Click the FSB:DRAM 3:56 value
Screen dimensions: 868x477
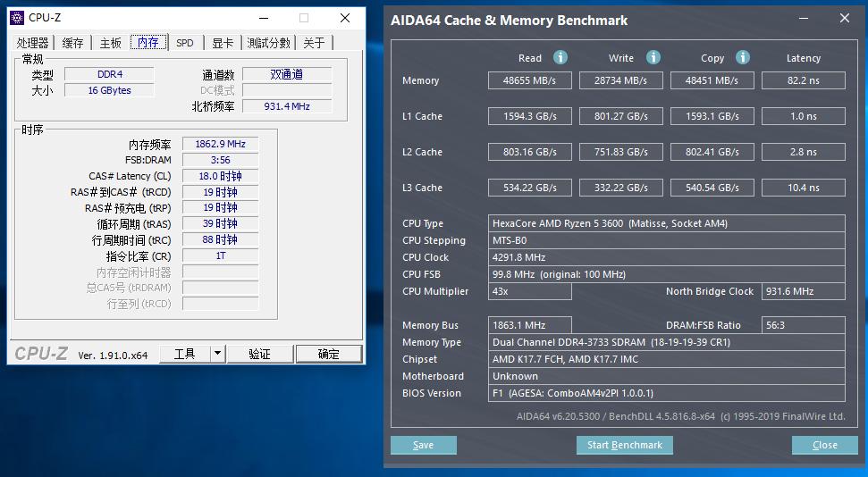220,160
